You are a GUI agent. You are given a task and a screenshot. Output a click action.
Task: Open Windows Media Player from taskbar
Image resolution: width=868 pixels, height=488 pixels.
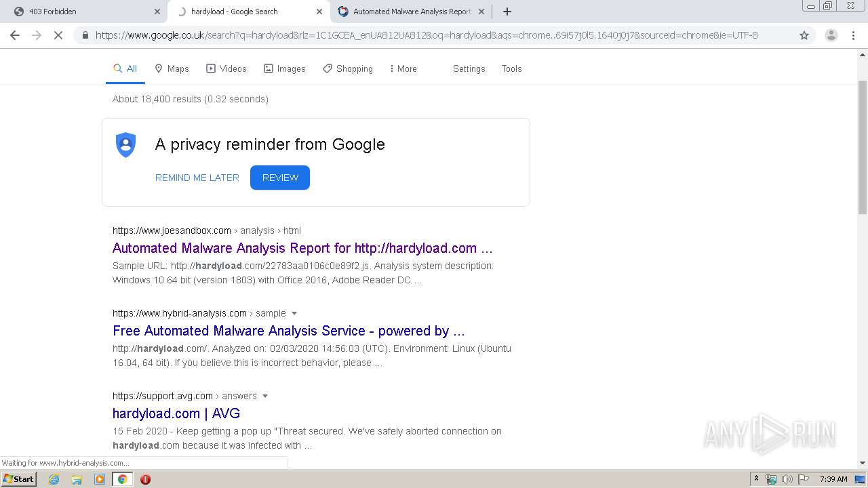(x=100, y=479)
